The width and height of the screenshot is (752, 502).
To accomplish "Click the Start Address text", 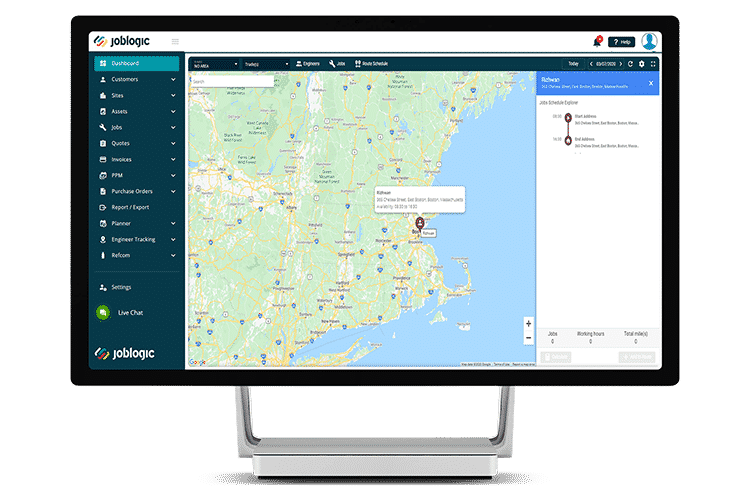I will pos(586,116).
